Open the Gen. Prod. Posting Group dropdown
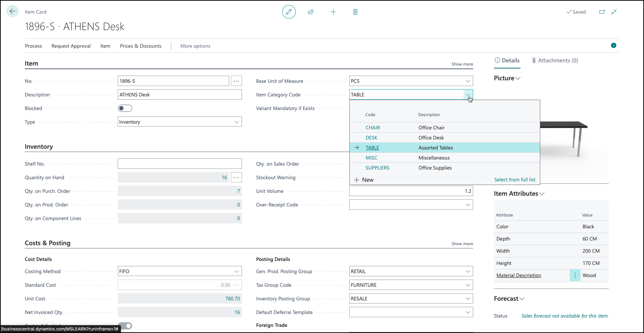Viewport: 644px width, 333px height. click(x=468, y=271)
